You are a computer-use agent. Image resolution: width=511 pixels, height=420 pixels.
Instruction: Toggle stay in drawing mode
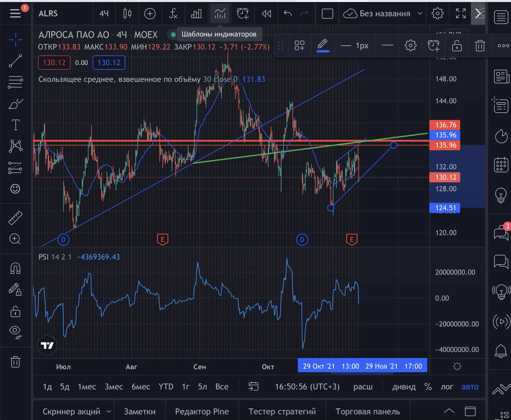[x=15, y=289]
